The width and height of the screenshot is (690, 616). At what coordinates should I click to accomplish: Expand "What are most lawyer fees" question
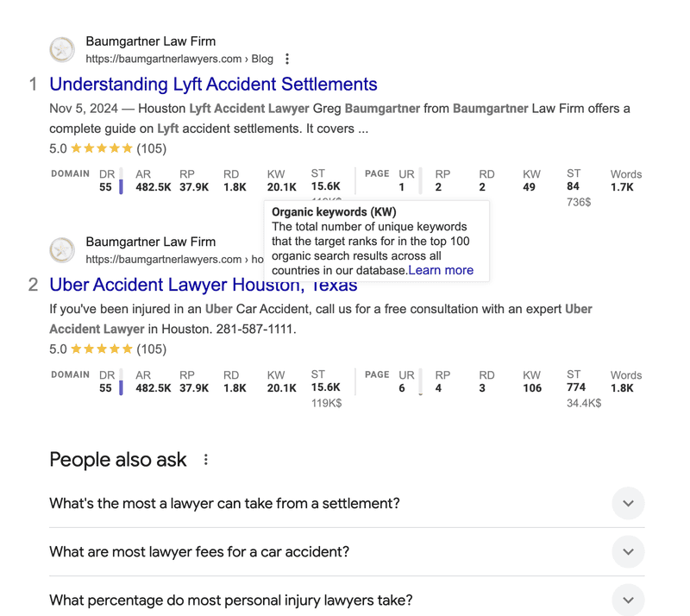(628, 551)
